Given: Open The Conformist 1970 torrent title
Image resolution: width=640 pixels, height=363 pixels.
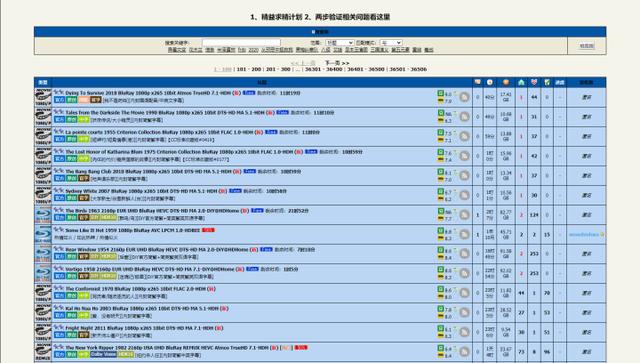Looking at the screenshot, I should (x=136, y=289).
